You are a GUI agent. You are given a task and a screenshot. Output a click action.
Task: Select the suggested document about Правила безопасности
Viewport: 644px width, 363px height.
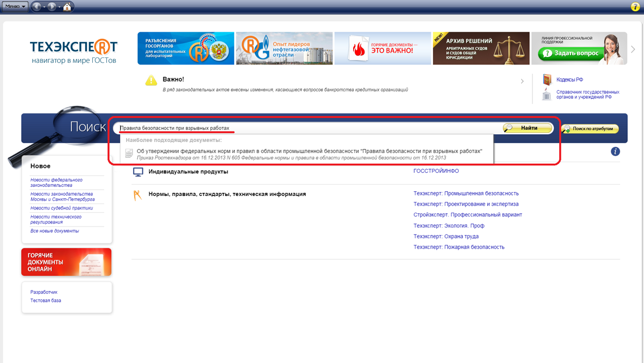tap(309, 151)
